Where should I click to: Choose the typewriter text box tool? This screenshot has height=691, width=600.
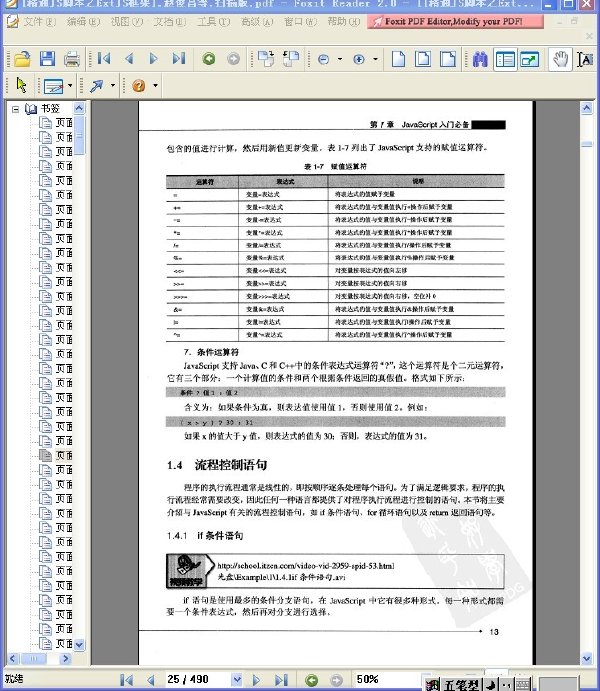pyautogui.click(x=53, y=85)
